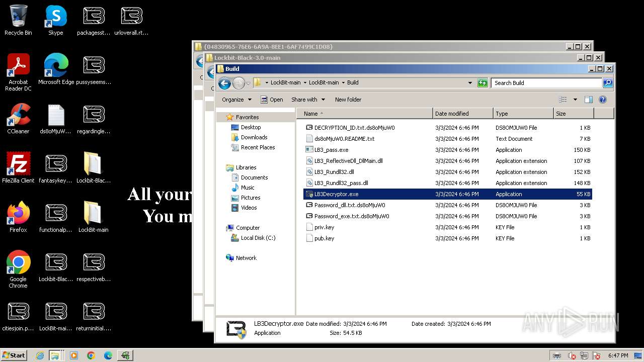Sort by the Size column header
Screen dimensions: 644x362
(574, 114)
